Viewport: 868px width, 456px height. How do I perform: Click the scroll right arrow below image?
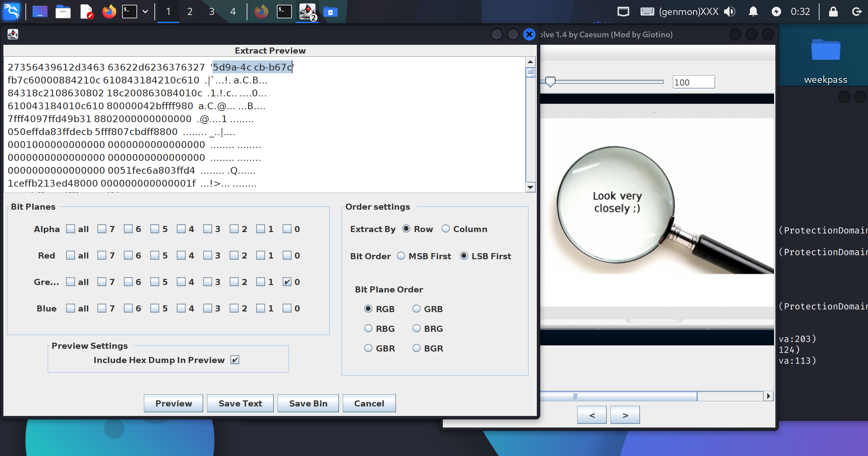pos(768,396)
